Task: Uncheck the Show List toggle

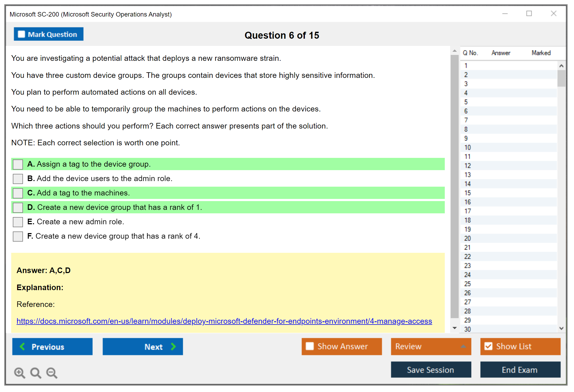Action: (488, 346)
